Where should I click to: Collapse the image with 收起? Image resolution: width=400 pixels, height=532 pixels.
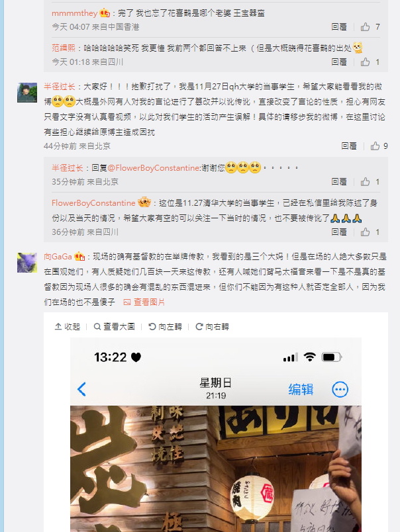coord(68,326)
